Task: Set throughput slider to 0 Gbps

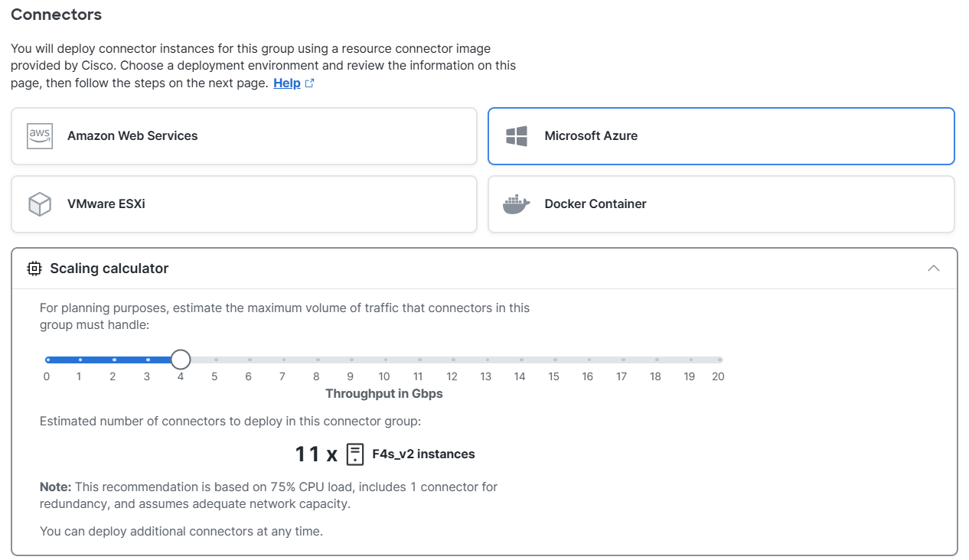Action: pos(47,360)
